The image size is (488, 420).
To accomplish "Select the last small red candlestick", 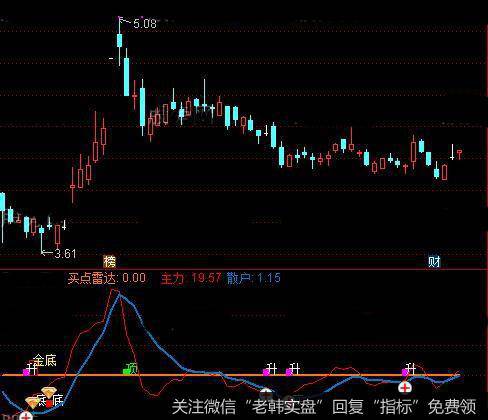I will pos(460,154).
